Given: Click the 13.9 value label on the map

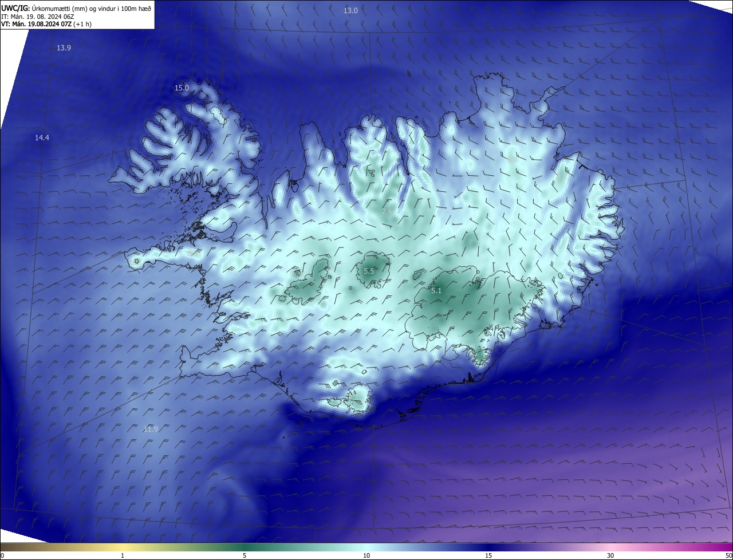Looking at the screenshot, I should 64,48.
